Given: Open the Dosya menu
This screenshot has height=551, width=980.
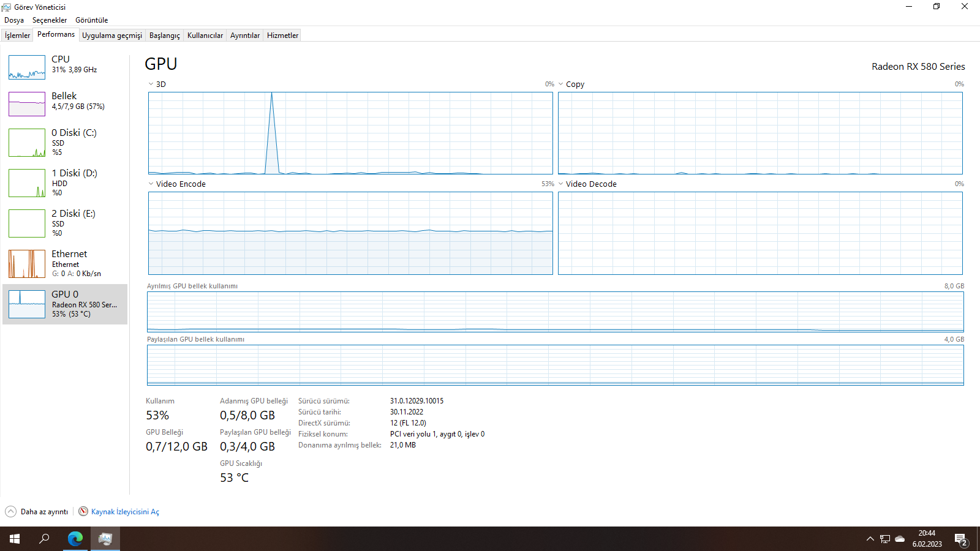Looking at the screenshot, I should 14,20.
